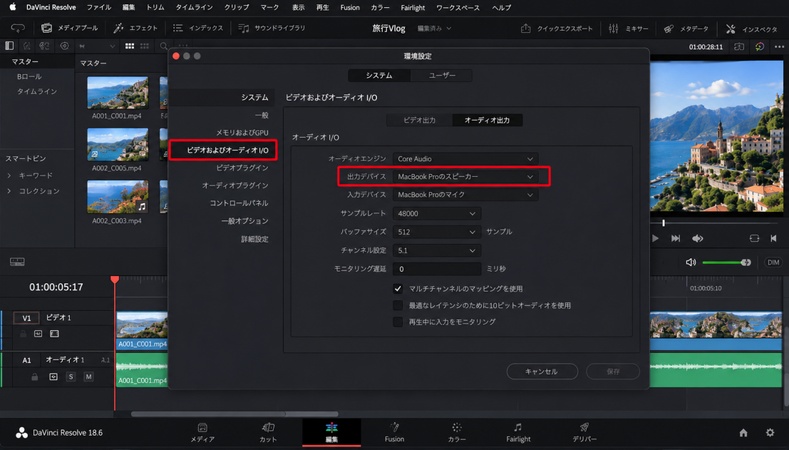The height and width of the screenshot is (450, 789).
Task: Enable 10ビットオーディオを使用 checkbox
Action: pyautogui.click(x=398, y=305)
